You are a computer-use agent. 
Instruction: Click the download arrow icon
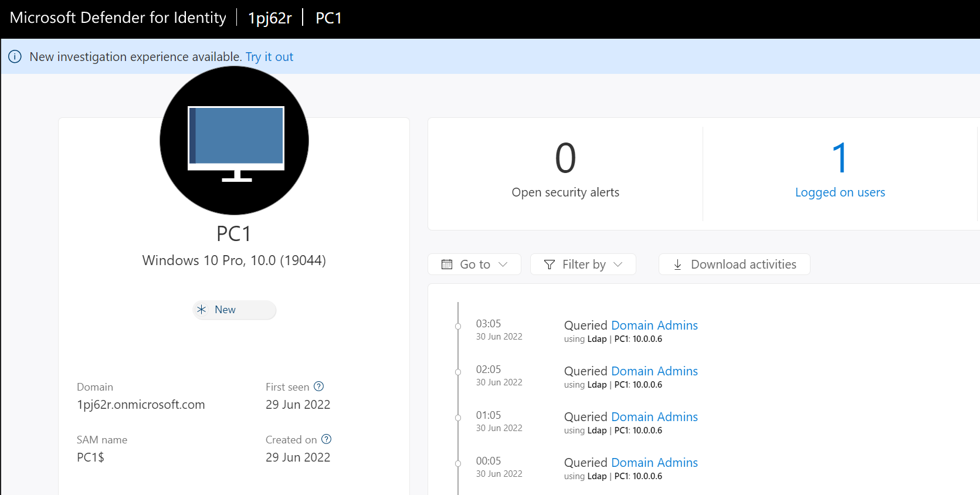[x=677, y=265]
